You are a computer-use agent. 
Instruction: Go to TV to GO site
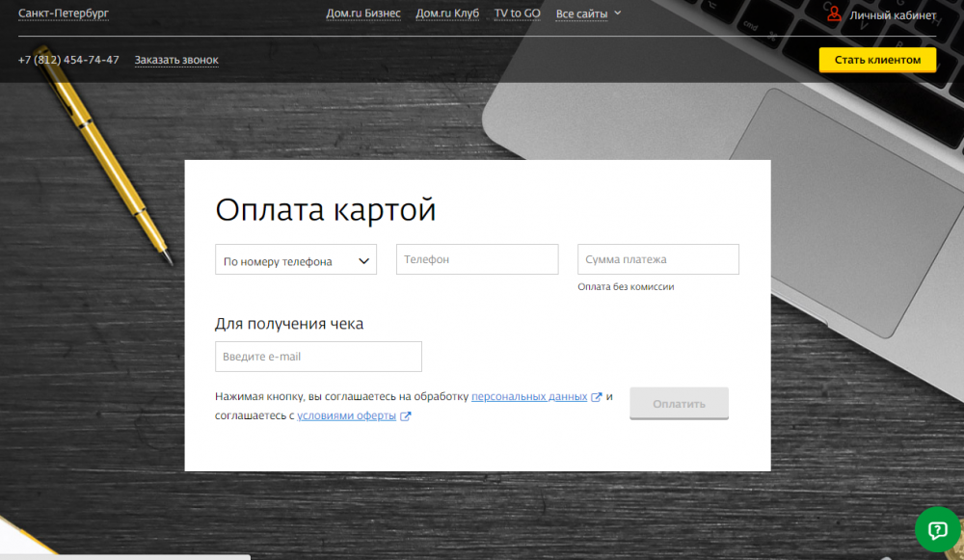517,13
